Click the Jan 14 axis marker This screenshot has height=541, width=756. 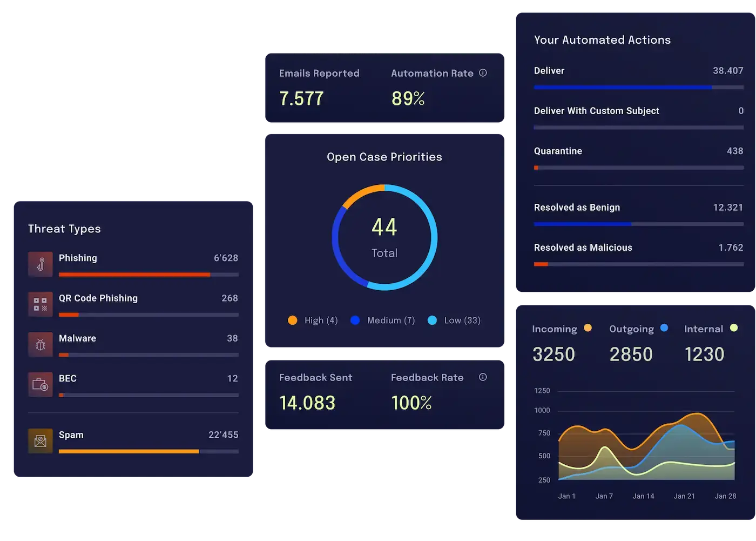[643, 496]
